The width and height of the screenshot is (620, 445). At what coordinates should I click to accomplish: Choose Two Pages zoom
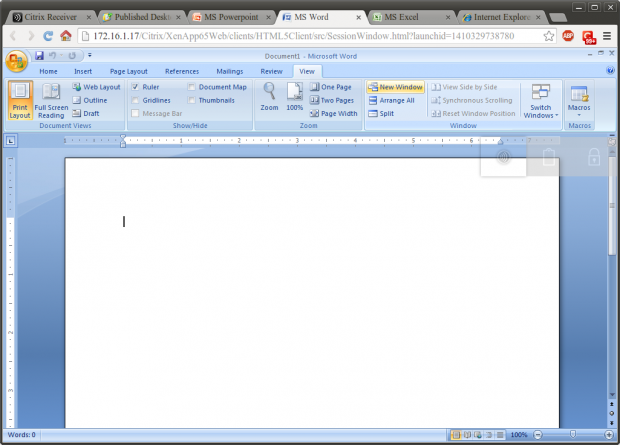point(332,100)
